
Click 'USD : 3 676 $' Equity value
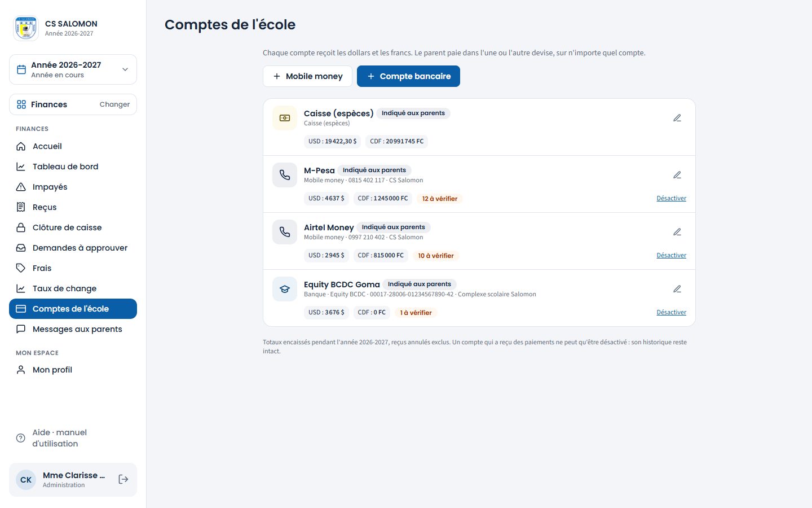coord(326,312)
